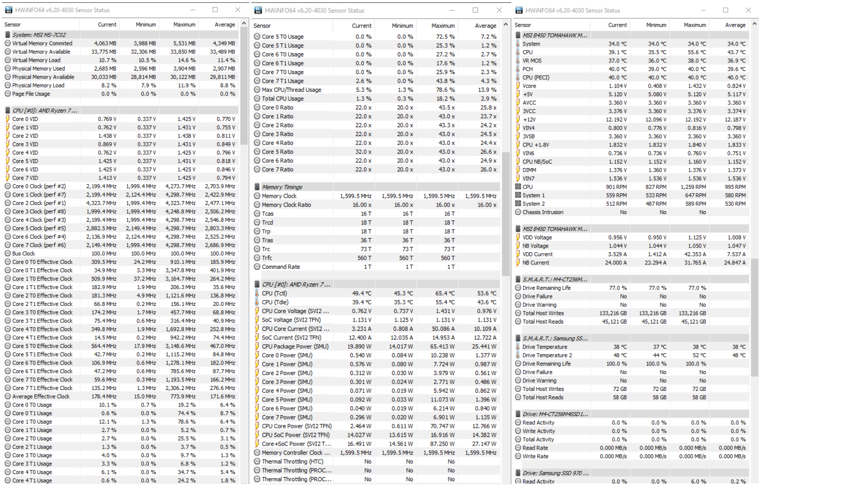The width and height of the screenshot is (868, 488).
Task: Click the lightning icon beside VDD Voltage
Action: pos(518,237)
